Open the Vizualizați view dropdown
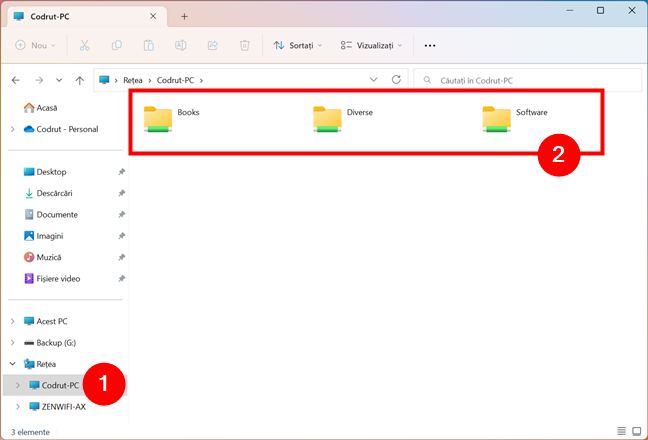The width and height of the screenshot is (648, 440). pos(371,45)
